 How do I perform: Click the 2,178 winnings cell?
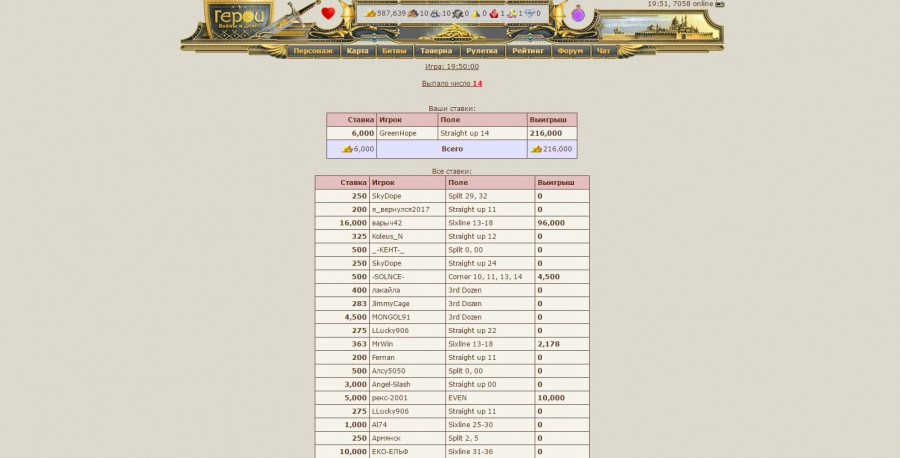[x=562, y=344]
